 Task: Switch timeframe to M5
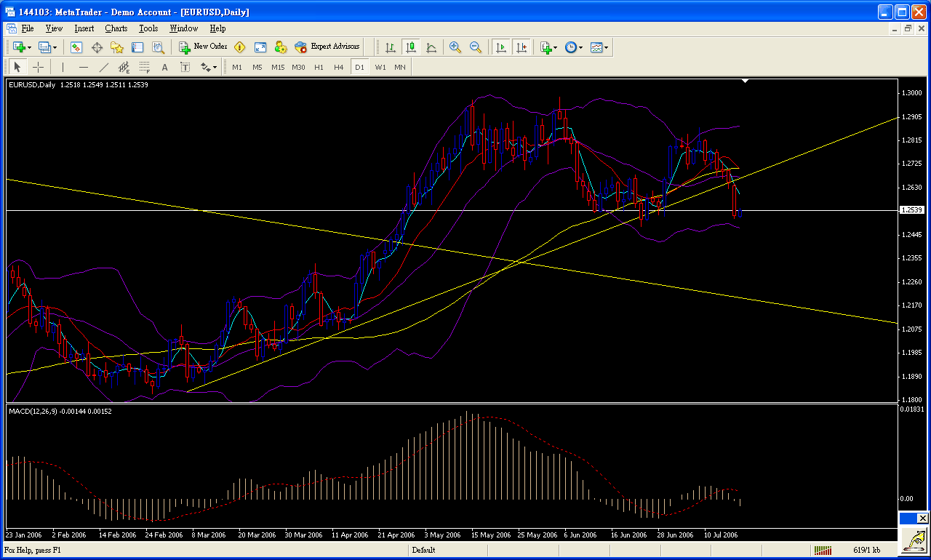pos(257,68)
